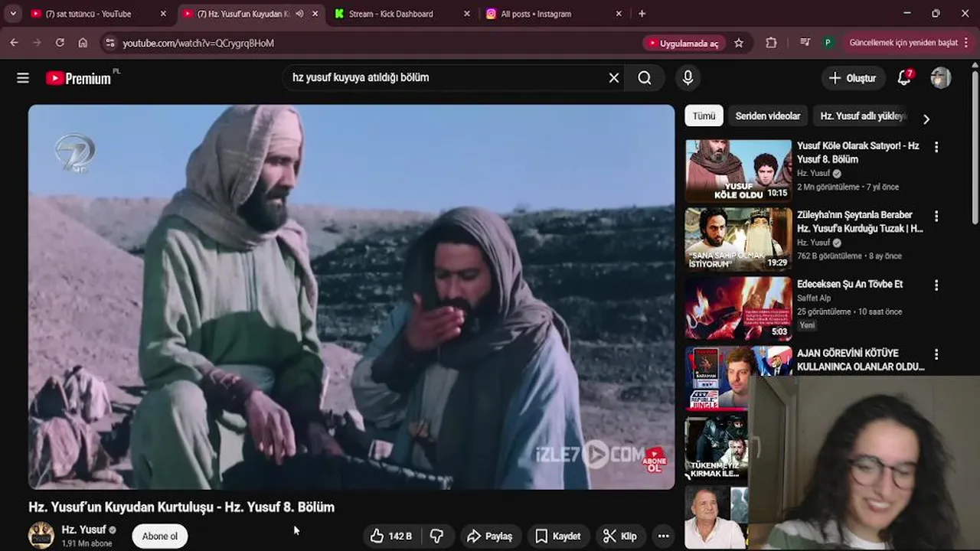Open options for AJAN GÖREVİNİ KÖTÜYE video

click(x=936, y=354)
